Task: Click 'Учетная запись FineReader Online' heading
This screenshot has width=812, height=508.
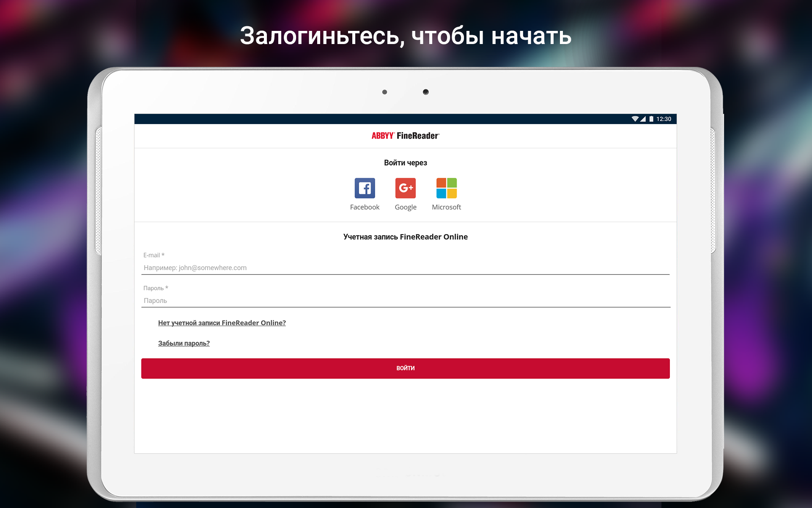Action: (406, 237)
